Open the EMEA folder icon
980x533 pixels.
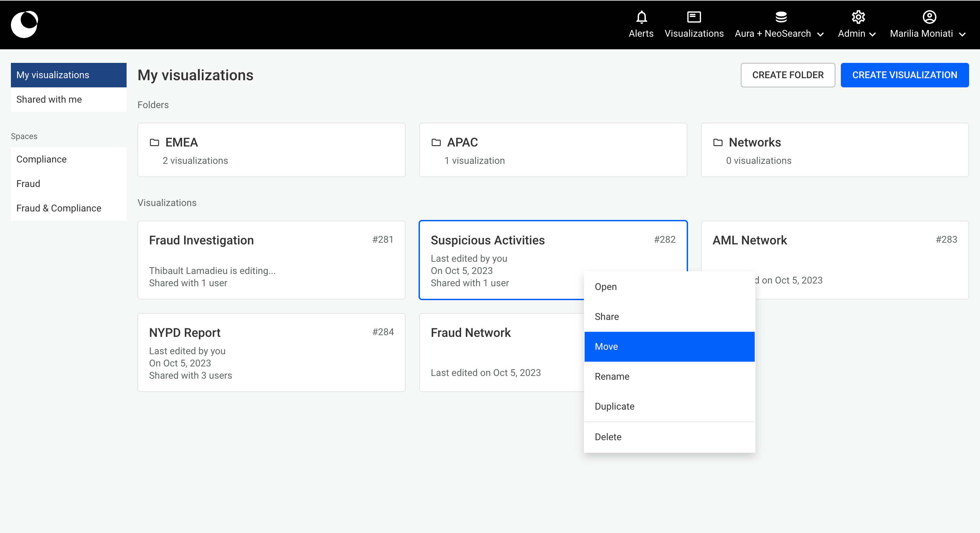[x=154, y=142]
